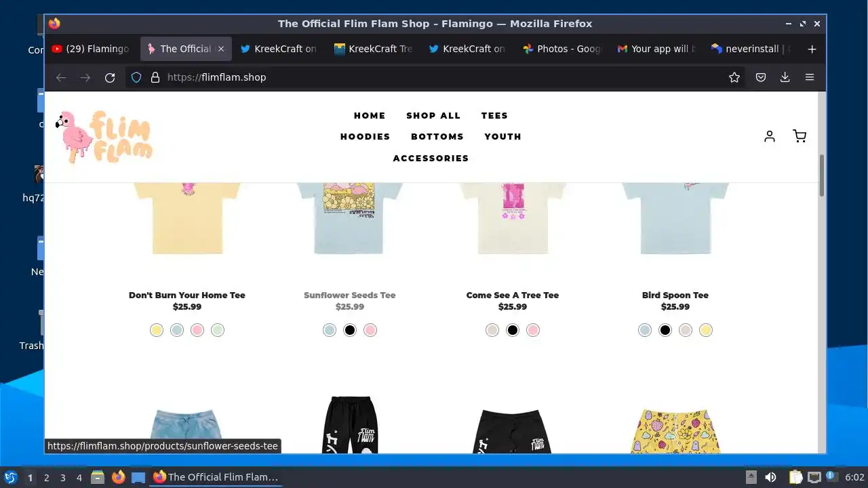Click the show desktop taskbar icon

tap(138, 477)
